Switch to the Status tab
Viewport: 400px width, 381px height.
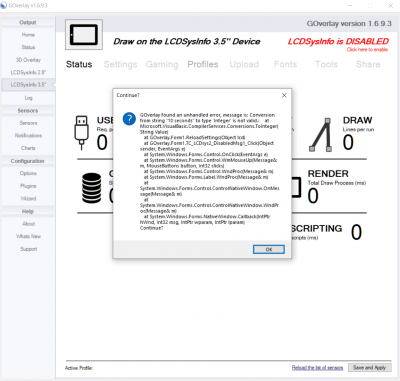79,64
